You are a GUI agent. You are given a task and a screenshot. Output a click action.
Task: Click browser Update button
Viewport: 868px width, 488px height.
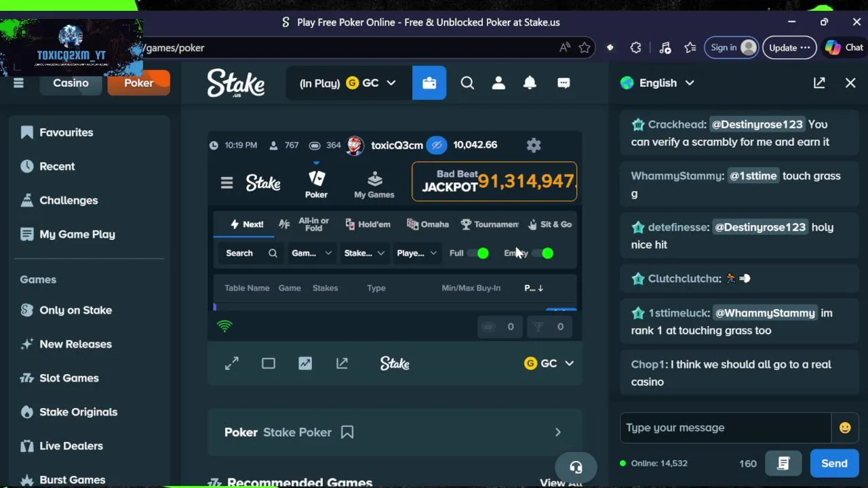(x=790, y=47)
